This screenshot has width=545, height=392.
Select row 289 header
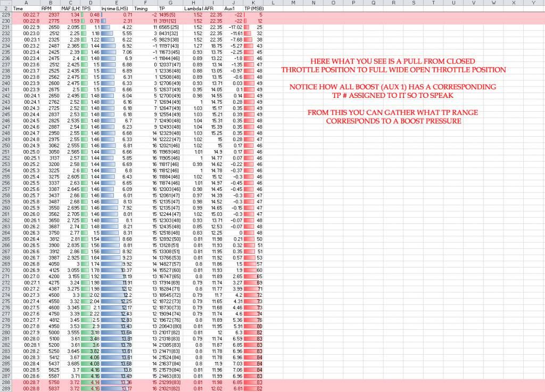point(5,388)
